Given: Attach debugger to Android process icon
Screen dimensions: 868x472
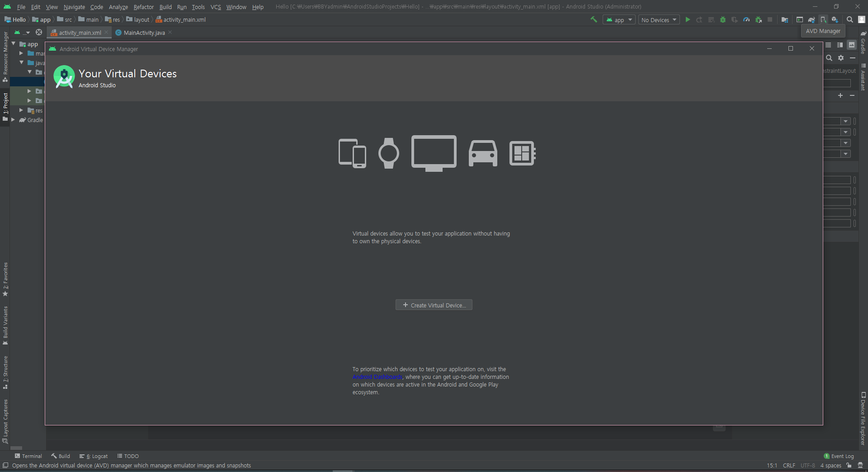Looking at the screenshot, I should pyautogui.click(x=759, y=19).
